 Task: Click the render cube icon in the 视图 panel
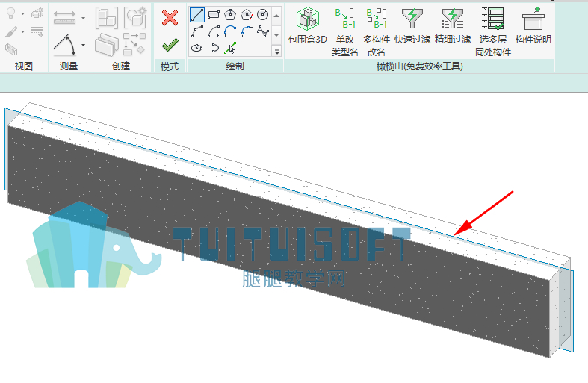tap(37, 13)
